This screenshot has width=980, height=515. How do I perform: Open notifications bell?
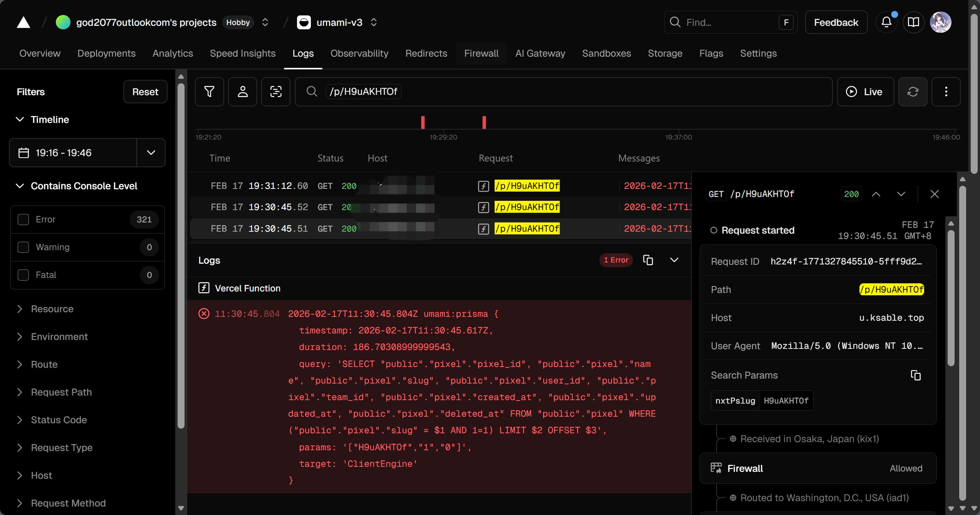coord(886,22)
